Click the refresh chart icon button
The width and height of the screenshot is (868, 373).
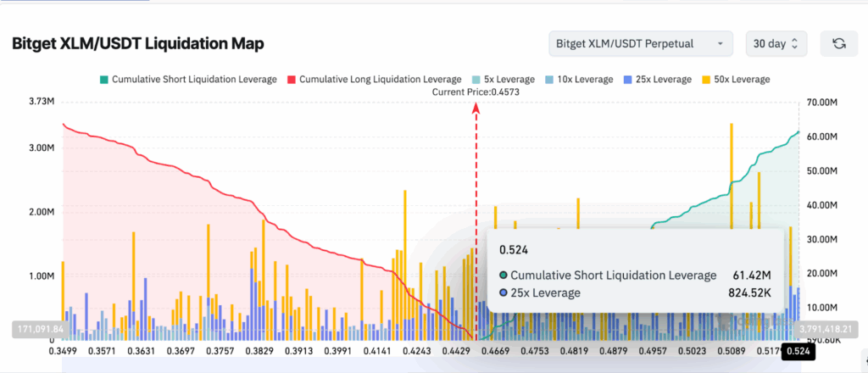839,43
